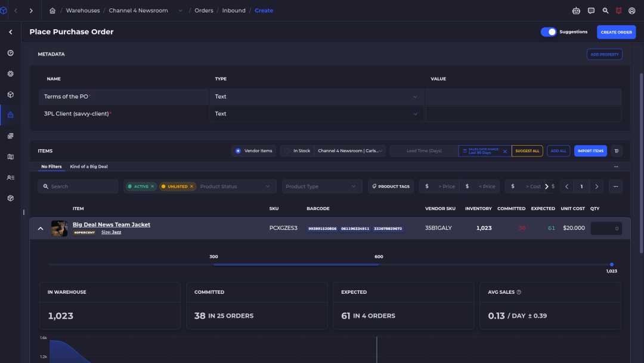The height and width of the screenshot is (363, 644).
Task: Open Type dropdown for 3PL Client row
Action: pos(316,114)
